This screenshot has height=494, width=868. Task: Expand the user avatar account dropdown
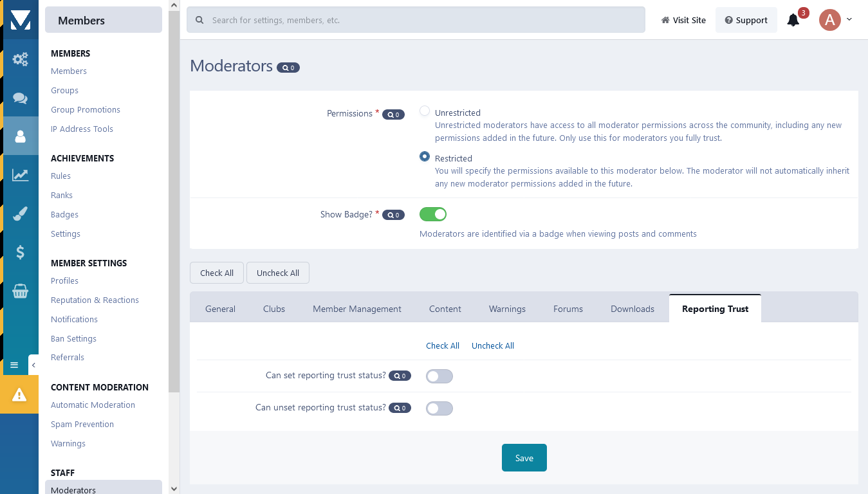click(x=836, y=20)
